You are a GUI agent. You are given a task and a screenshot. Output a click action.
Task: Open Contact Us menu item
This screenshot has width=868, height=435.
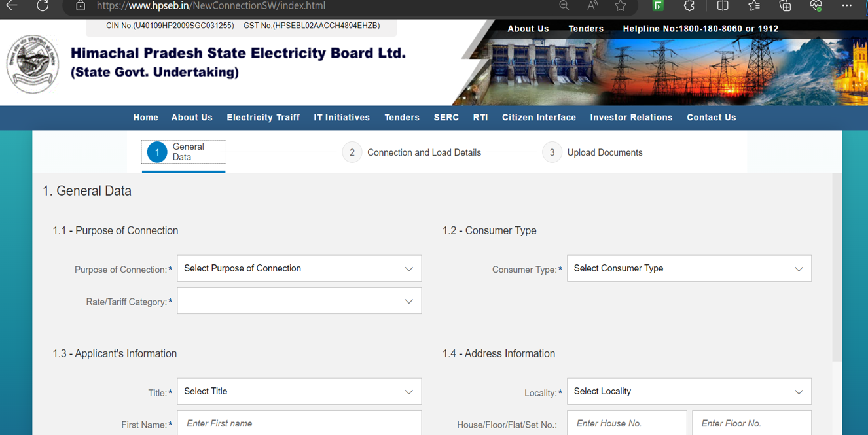(x=712, y=118)
